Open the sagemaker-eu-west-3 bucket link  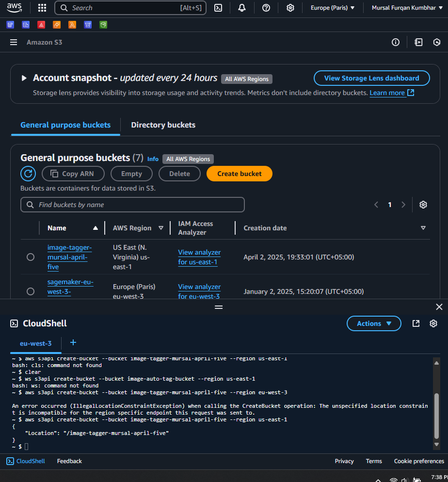tap(70, 287)
